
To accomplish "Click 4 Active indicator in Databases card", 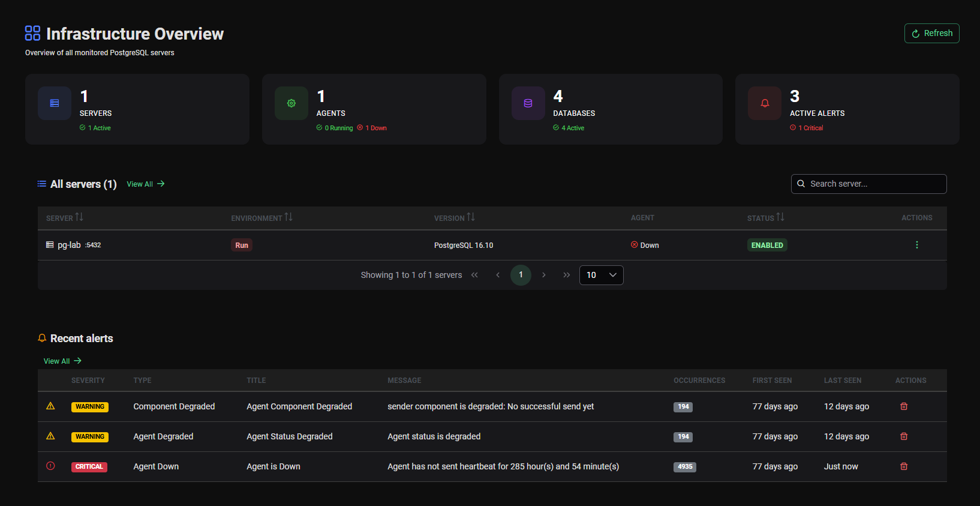I will [569, 128].
